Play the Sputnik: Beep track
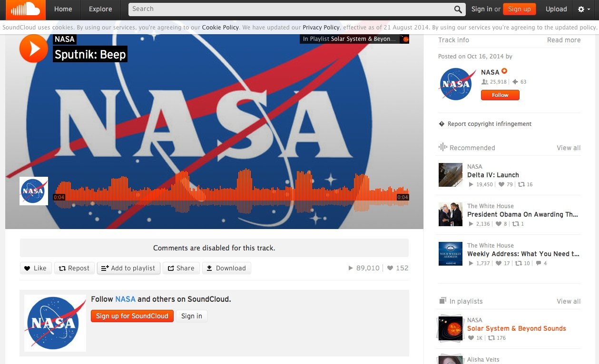Screen dimensions: 599x364 33,48
